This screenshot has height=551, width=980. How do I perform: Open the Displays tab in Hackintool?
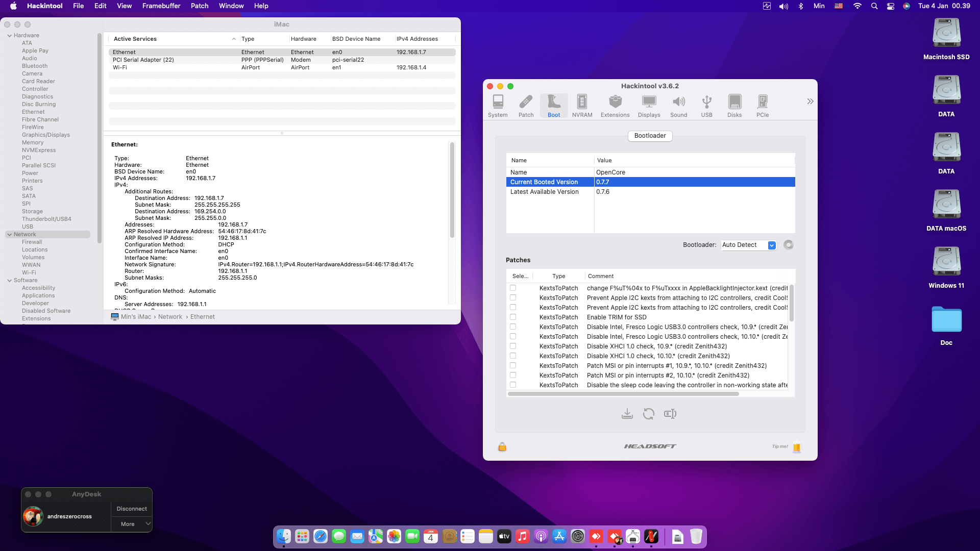649,106
